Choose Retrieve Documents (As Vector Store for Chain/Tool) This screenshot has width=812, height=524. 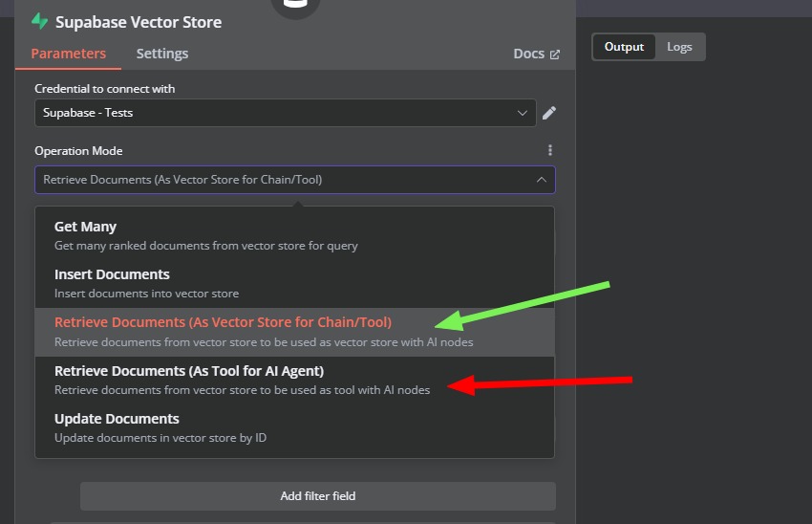click(x=294, y=332)
